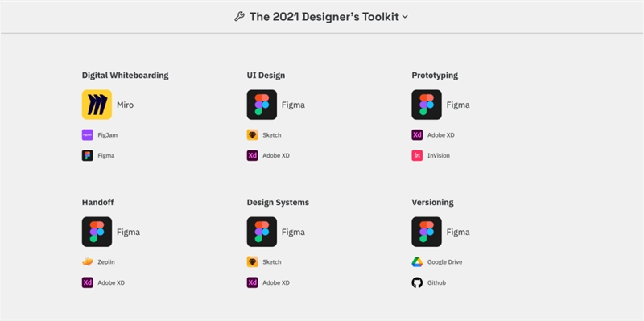Click the Miro icon under Digital Whiteboarding
The image size is (644, 321).
[97, 105]
